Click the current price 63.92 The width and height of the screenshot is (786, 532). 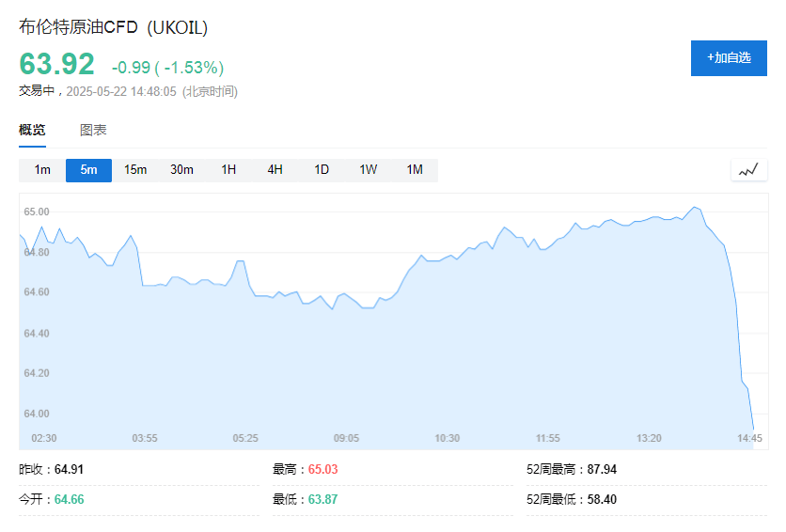pyautogui.click(x=56, y=64)
